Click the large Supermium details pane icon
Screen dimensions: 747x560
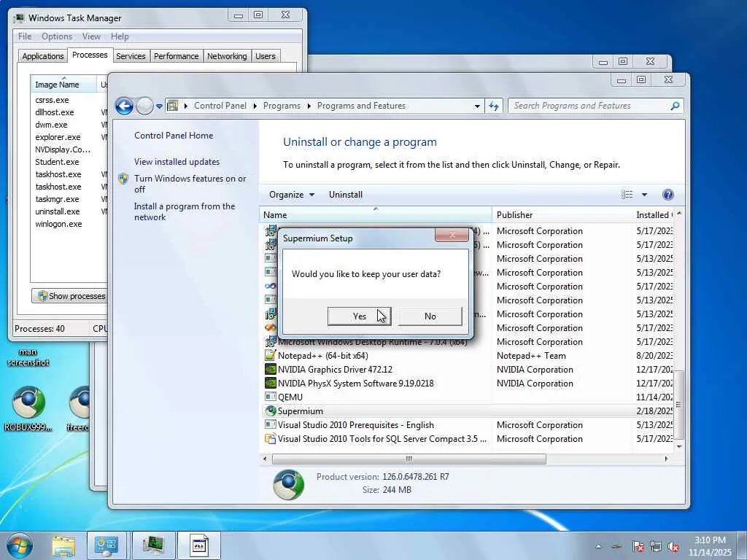[288, 484]
